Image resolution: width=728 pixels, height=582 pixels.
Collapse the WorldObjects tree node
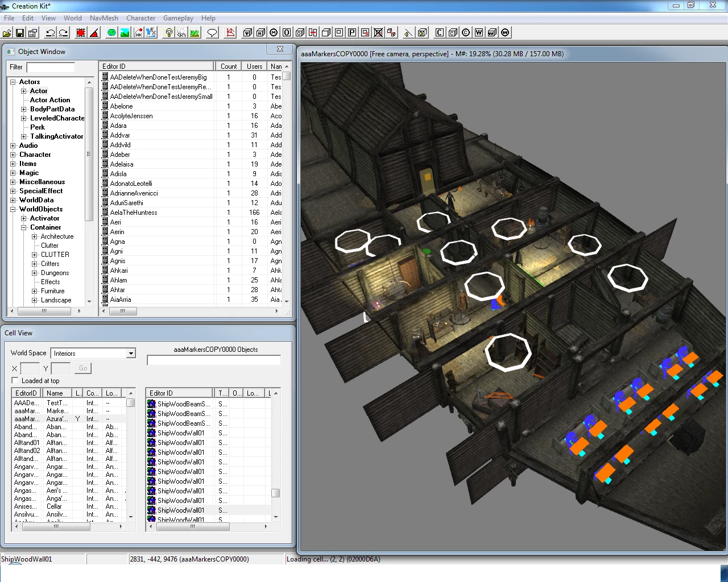tap(13, 209)
